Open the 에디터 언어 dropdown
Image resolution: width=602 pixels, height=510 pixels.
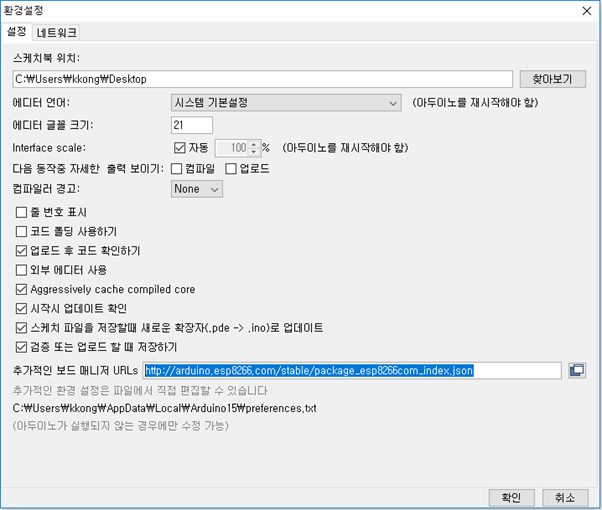[286, 103]
